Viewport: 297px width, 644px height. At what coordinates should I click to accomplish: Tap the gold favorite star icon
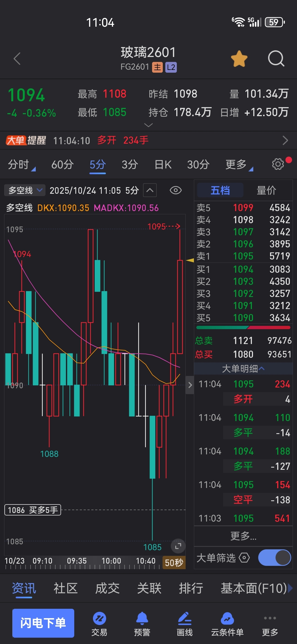pos(239,59)
